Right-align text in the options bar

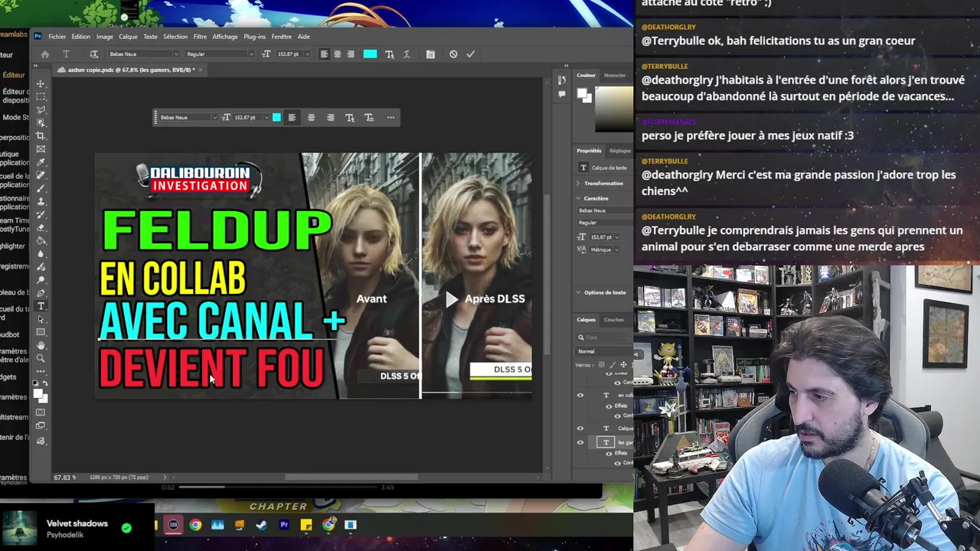tap(350, 54)
